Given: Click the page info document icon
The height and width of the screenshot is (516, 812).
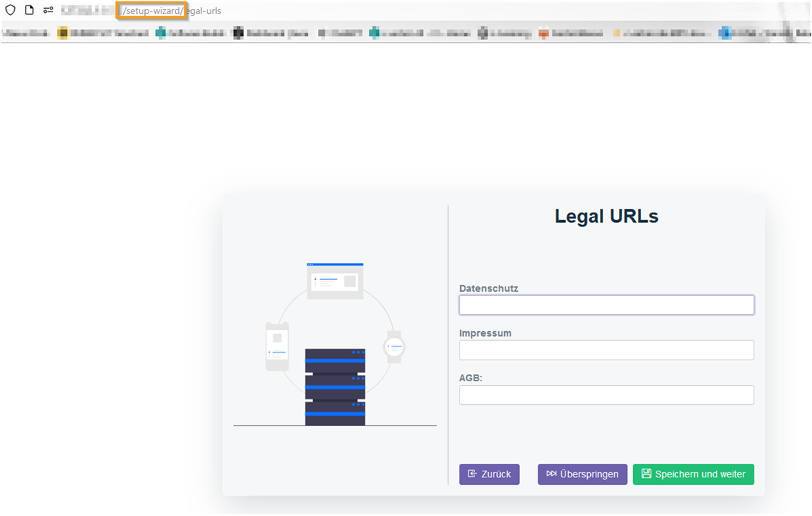Looking at the screenshot, I should [x=29, y=11].
